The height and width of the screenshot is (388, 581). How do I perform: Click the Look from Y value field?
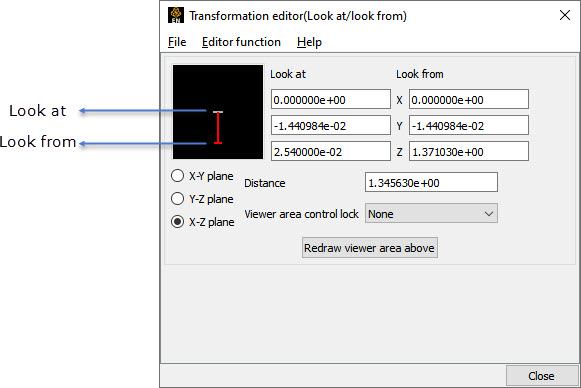[469, 125]
